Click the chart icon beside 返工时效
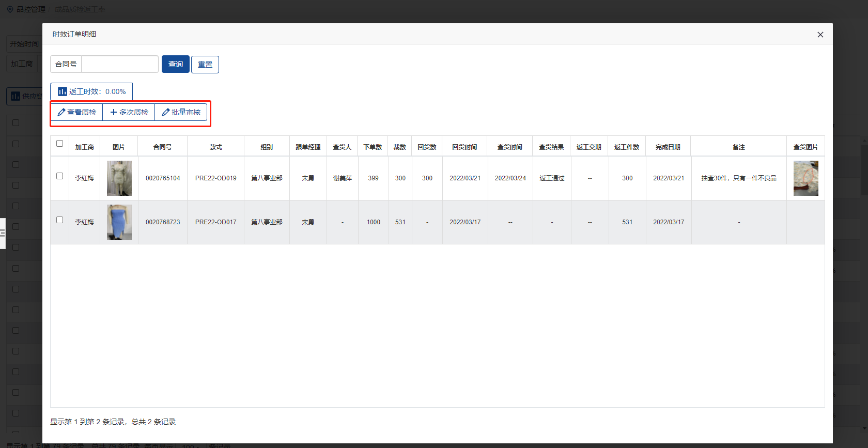 click(63, 91)
